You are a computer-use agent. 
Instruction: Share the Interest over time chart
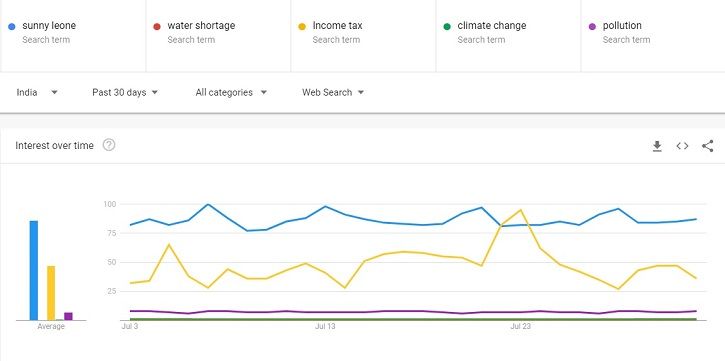[x=707, y=146]
